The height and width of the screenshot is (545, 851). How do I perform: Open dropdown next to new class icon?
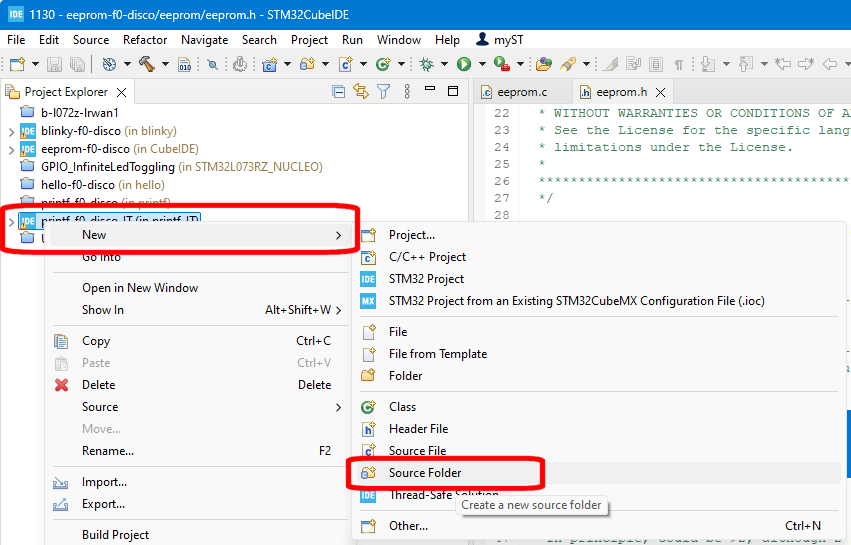click(x=402, y=64)
